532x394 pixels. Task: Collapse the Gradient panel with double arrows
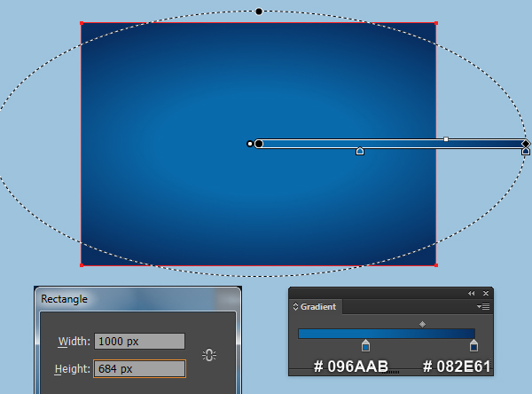coord(472,293)
